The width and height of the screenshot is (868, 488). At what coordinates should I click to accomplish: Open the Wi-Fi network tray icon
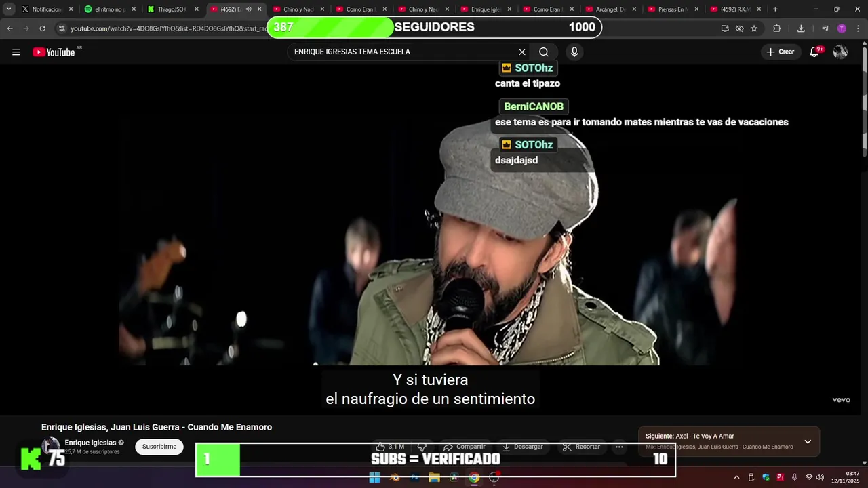pyautogui.click(x=809, y=478)
